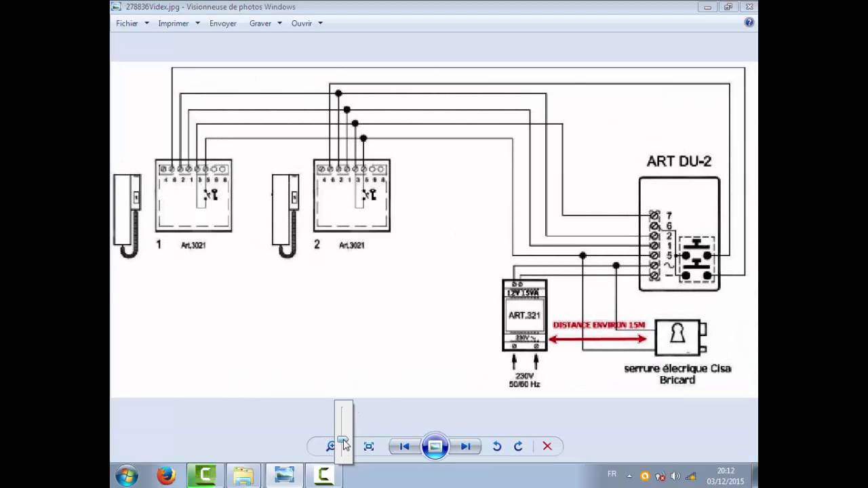Click the '230V 50/60 Hz' text
Viewport: 868px width, 488px height.
[524, 380]
